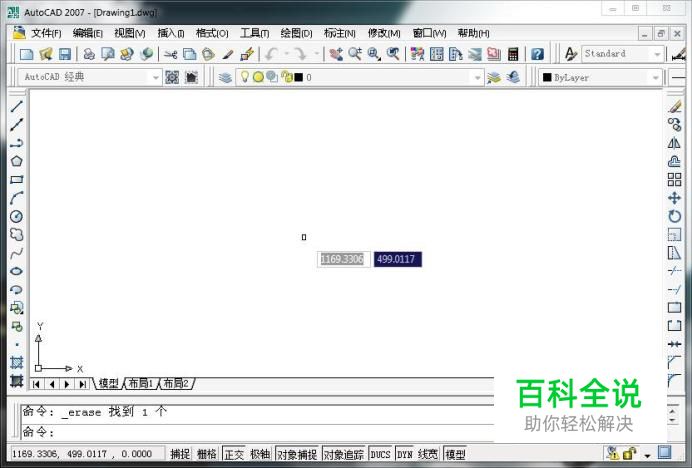Select the Circle draw tool
This screenshot has height=468, width=692.
(17, 216)
